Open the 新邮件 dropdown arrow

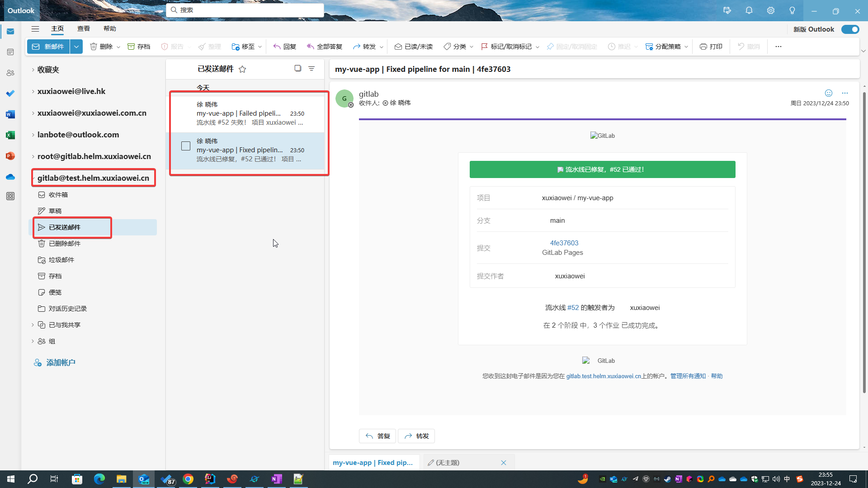coord(76,47)
